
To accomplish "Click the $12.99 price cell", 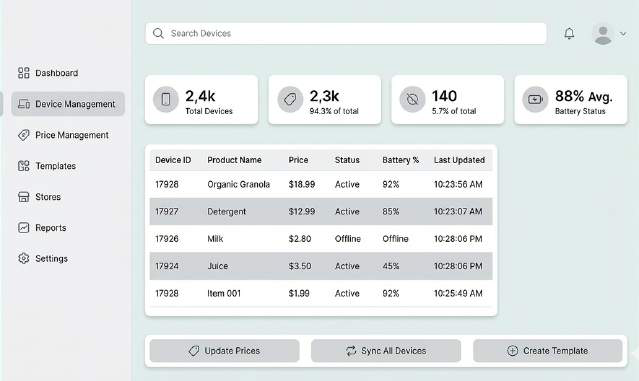I will pyautogui.click(x=302, y=212).
